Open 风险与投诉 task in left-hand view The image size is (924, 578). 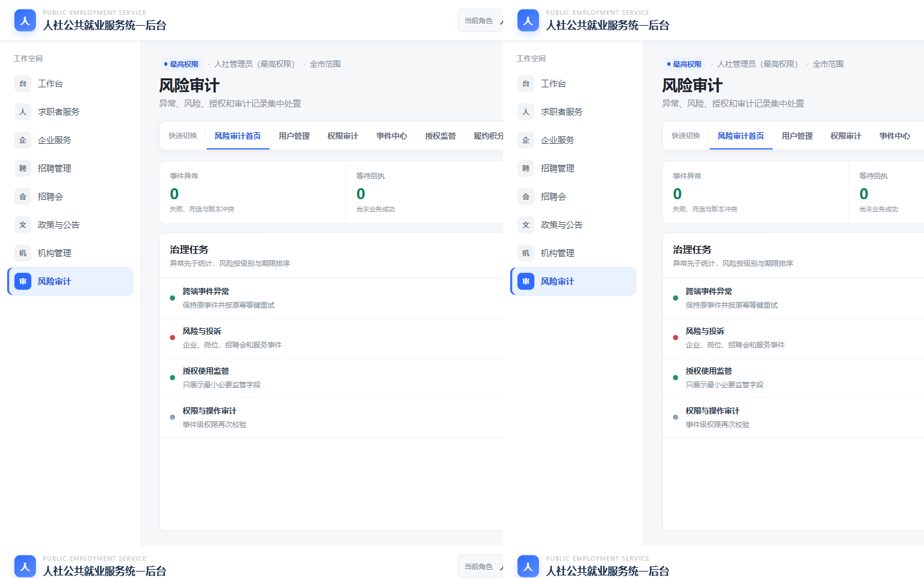point(331,338)
